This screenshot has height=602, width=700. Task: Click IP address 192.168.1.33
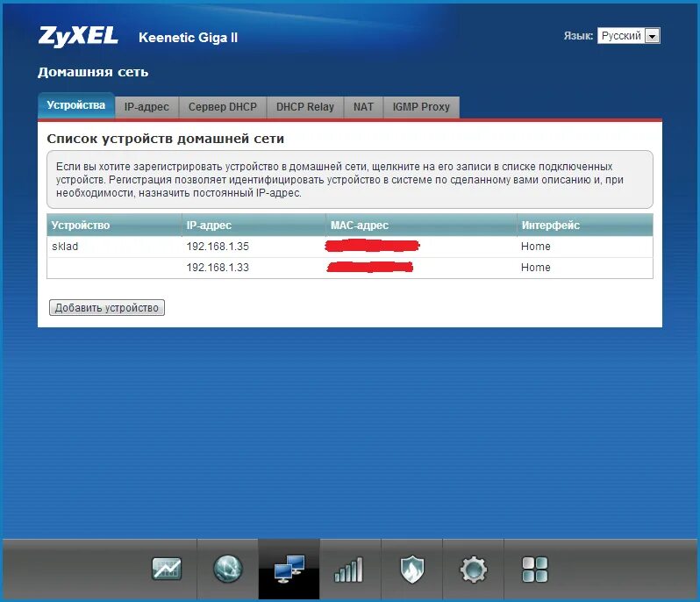pos(218,268)
